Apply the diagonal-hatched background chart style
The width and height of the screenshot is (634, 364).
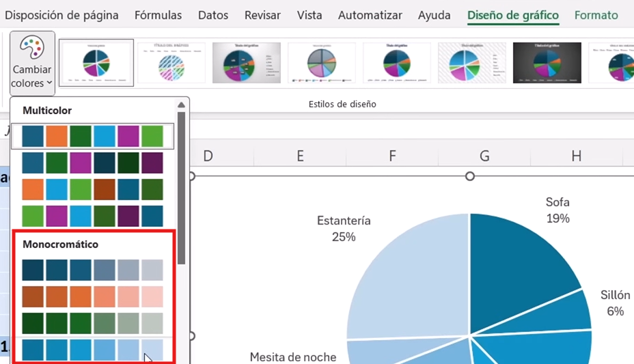coord(472,63)
